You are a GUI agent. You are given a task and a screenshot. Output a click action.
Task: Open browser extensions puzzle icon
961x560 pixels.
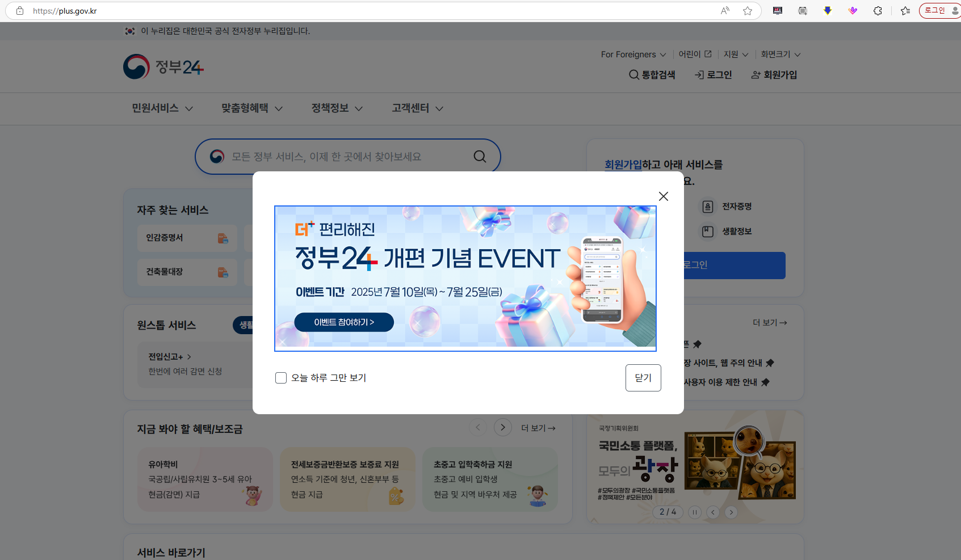[878, 11]
